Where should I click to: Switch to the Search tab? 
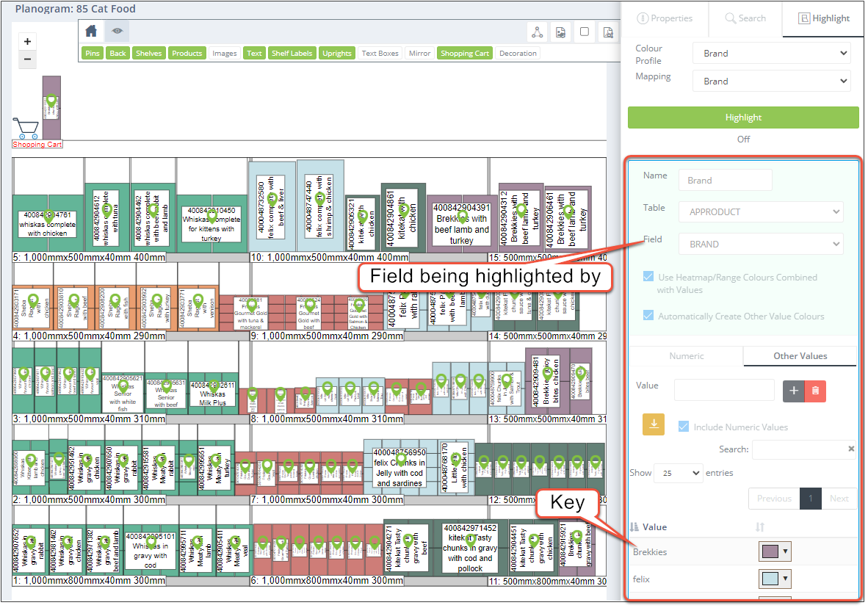click(745, 18)
